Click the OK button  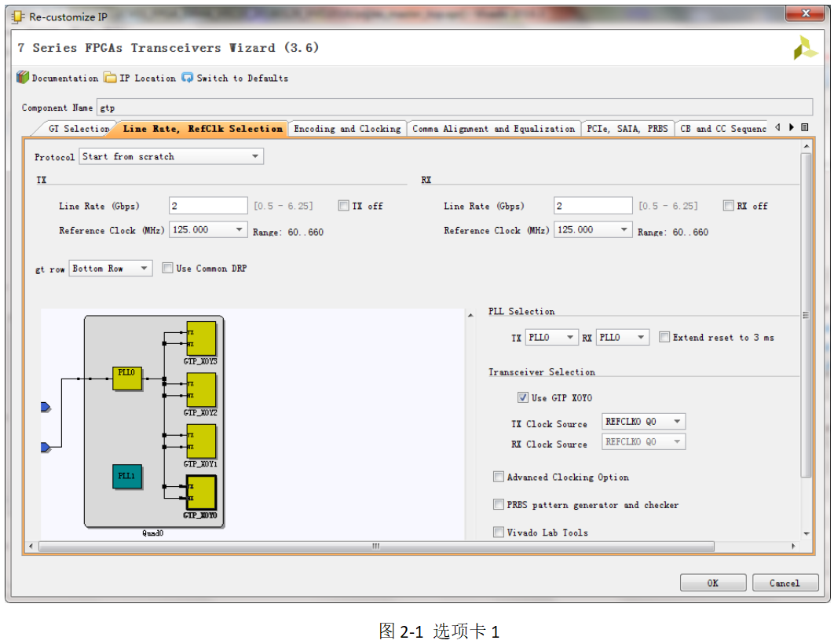point(713,583)
